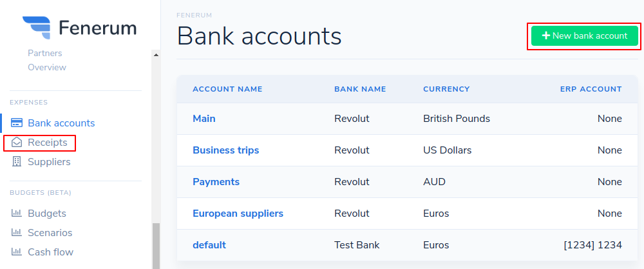
Task: Click the ERP Account column header
Action: (x=591, y=89)
